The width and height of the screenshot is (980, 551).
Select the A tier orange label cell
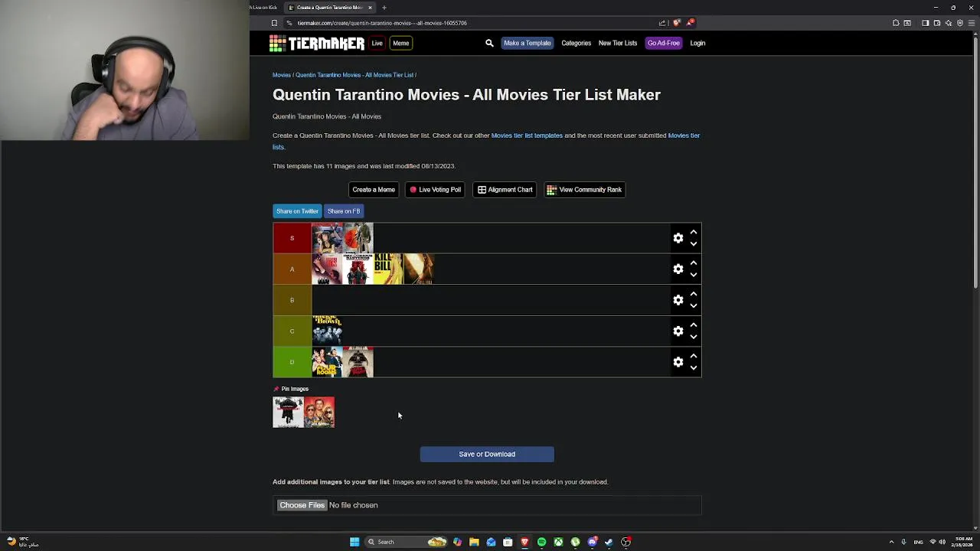[292, 269]
